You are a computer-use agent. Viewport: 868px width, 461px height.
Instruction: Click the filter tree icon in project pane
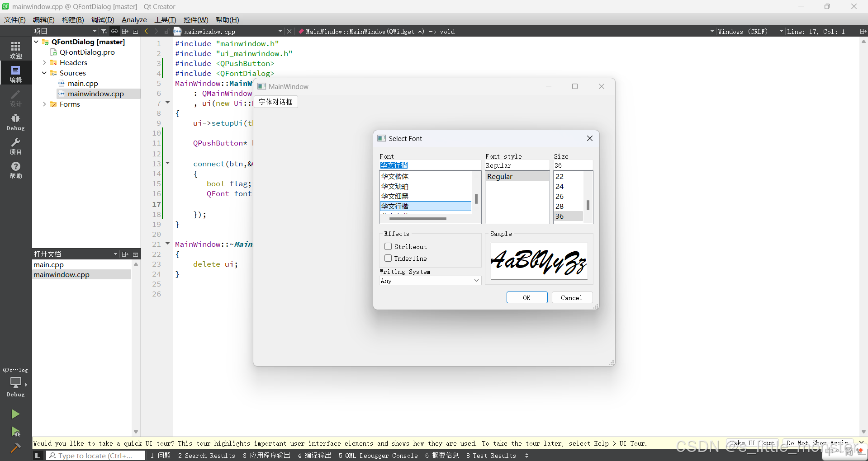[x=104, y=31]
